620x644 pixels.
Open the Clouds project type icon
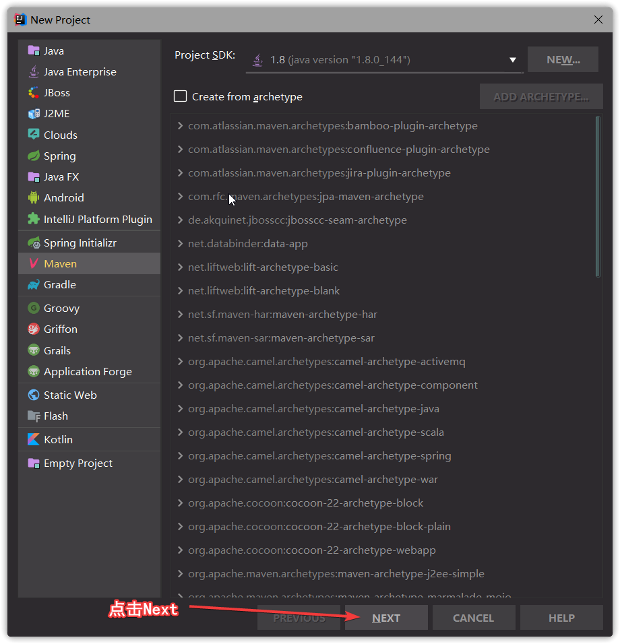[33, 134]
